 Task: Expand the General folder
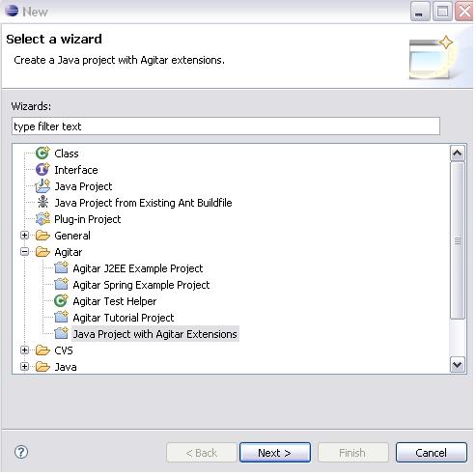[x=24, y=236]
